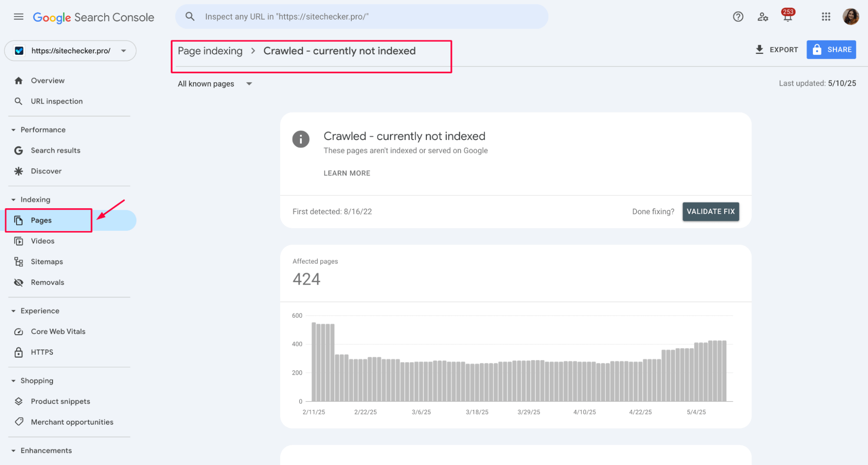Click the last bar after 5/4/25 in chart
The image size is (868, 465).
724,371
